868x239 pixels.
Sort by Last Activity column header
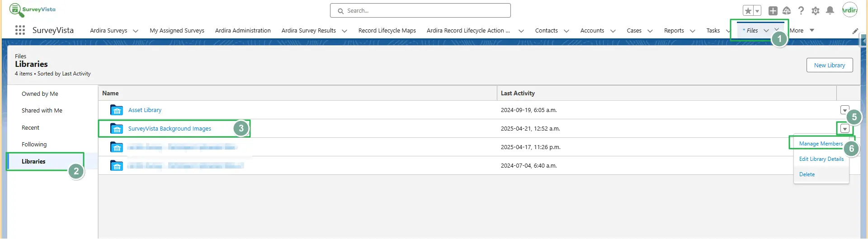click(x=518, y=93)
